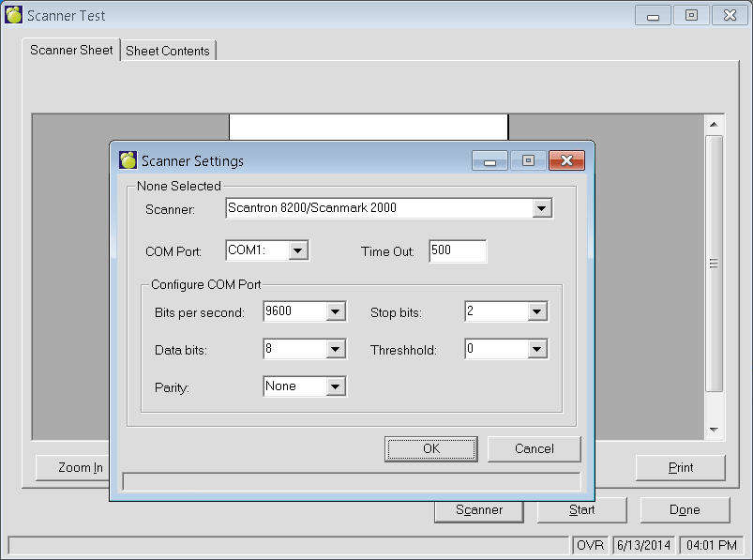753x560 pixels.
Task: Click the scroll down arrow of sheet preview
Action: [x=714, y=430]
